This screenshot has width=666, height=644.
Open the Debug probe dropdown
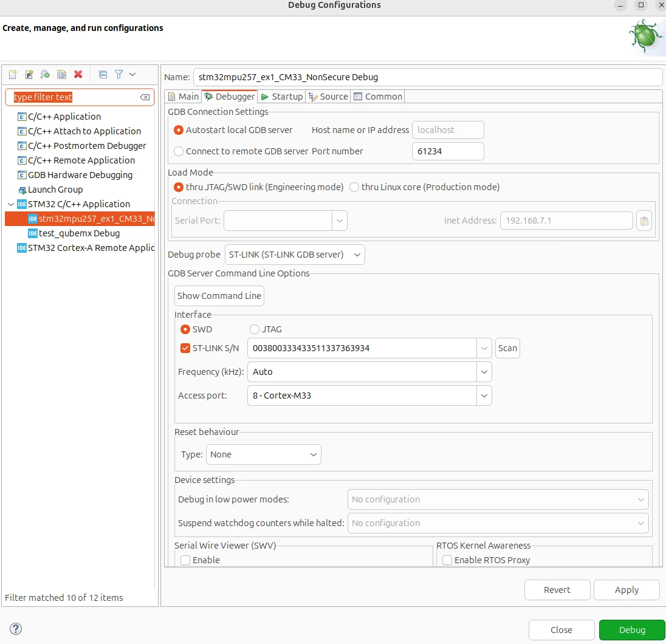pyautogui.click(x=294, y=255)
